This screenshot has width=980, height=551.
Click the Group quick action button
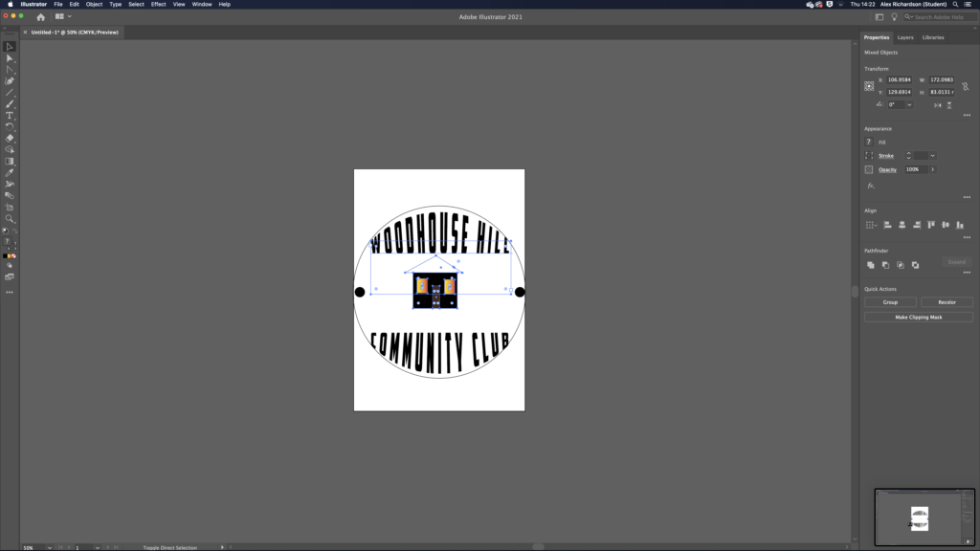tap(890, 302)
